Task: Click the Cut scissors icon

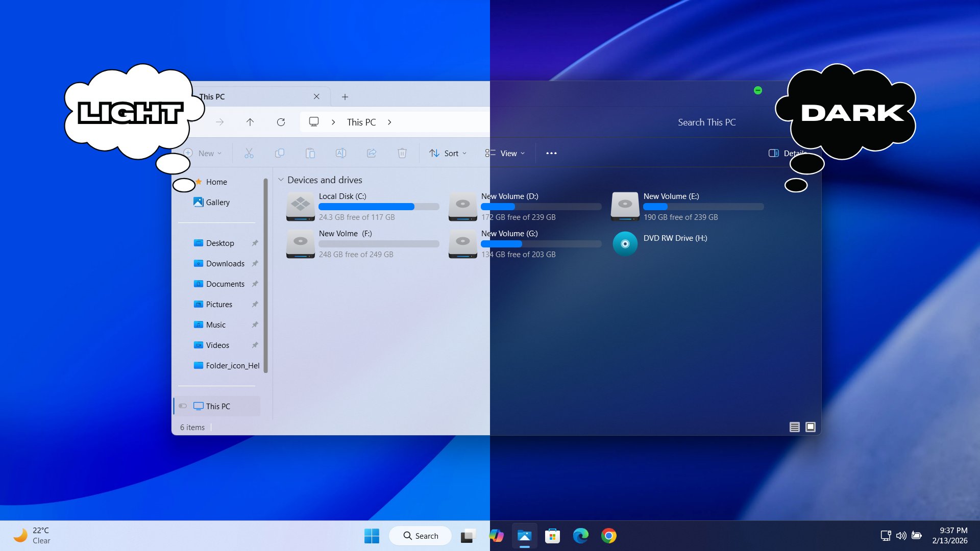Action: click(249, 153)
